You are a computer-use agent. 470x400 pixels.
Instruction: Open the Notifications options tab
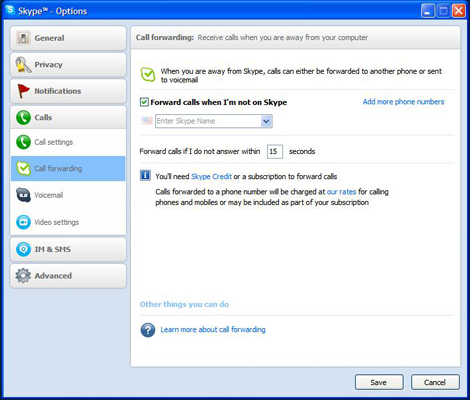(68, 91)
